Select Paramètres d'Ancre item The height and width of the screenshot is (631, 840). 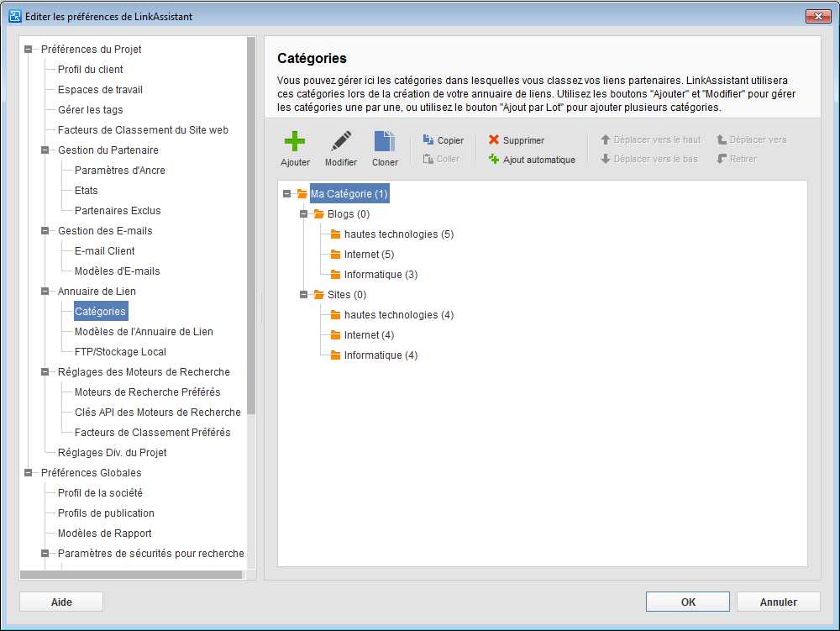tap(120, 171)
